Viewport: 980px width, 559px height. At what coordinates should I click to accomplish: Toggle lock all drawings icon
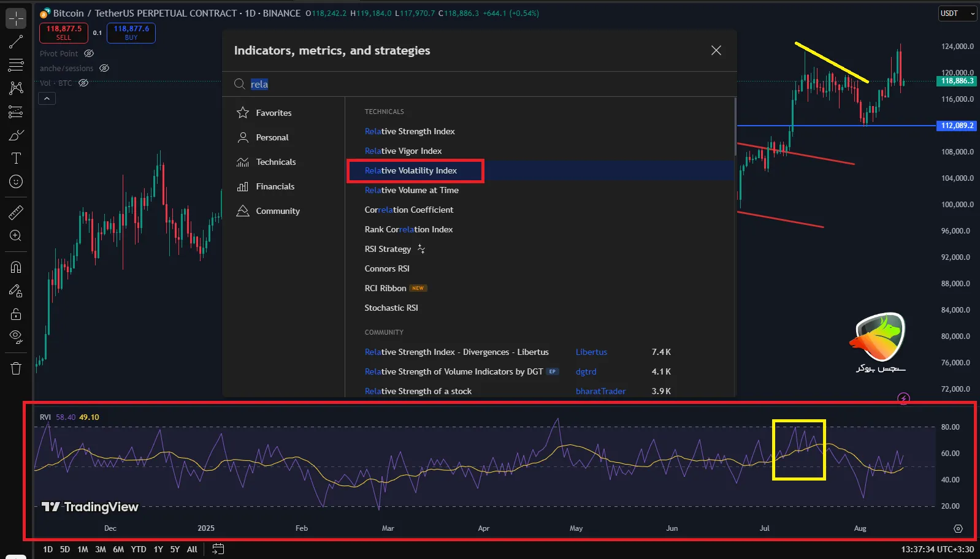point(16,314)
